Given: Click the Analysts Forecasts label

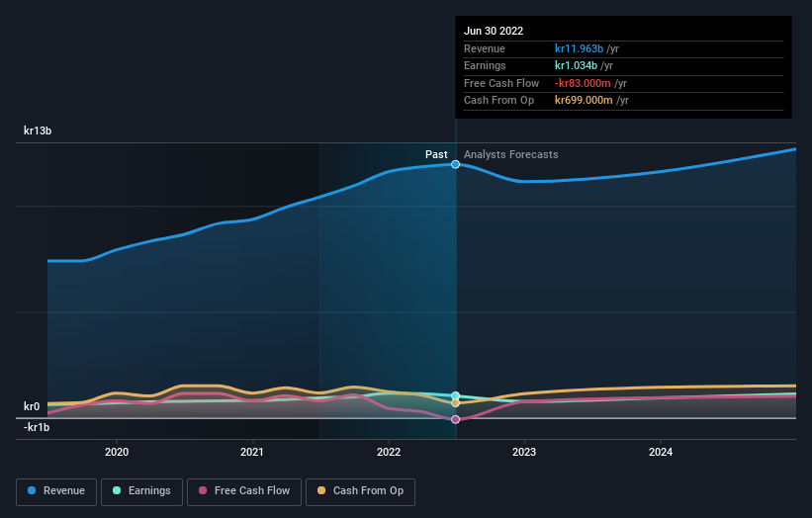Looking at the screenshot, I should pos(510,154).
